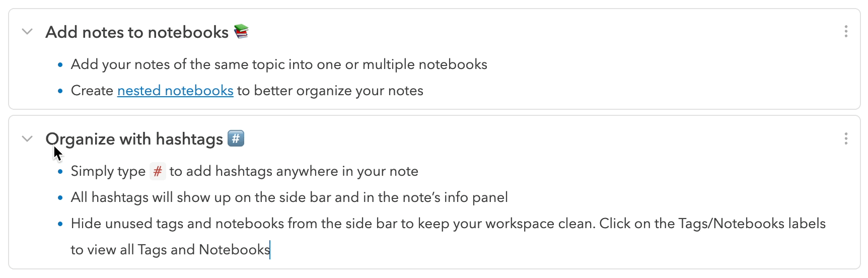Open the "nested notebooks" link
This screenshot has height=278, width=868.
(x=175, y=91)
